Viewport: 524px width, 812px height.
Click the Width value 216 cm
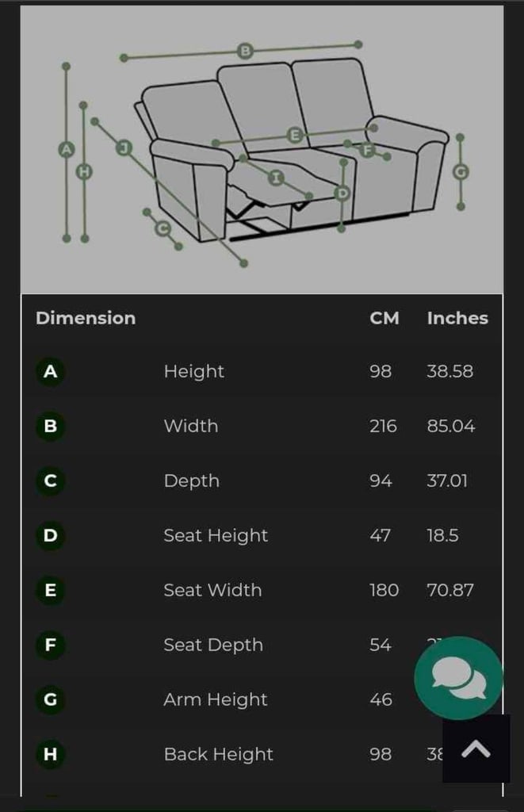tap(383, 426)
